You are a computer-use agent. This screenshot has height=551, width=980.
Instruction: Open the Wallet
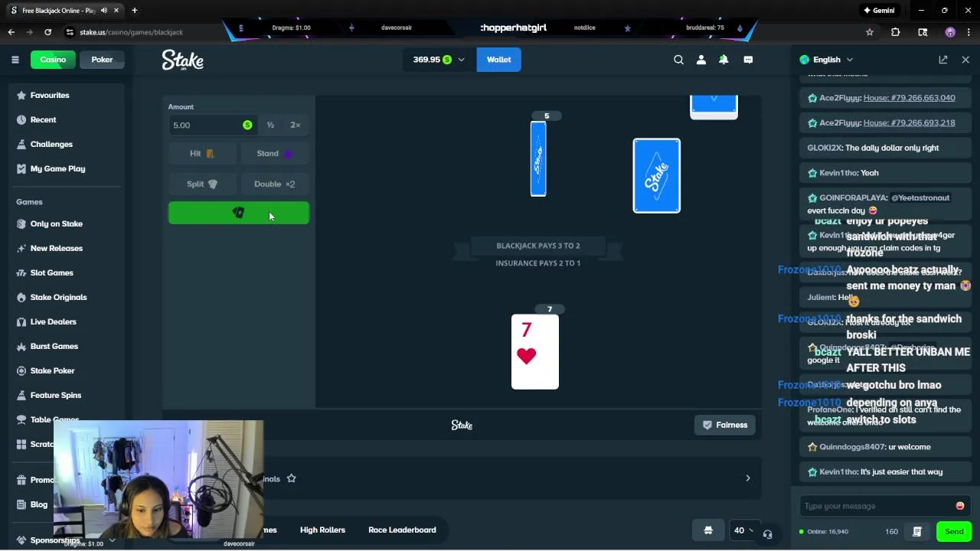[498, 60]
